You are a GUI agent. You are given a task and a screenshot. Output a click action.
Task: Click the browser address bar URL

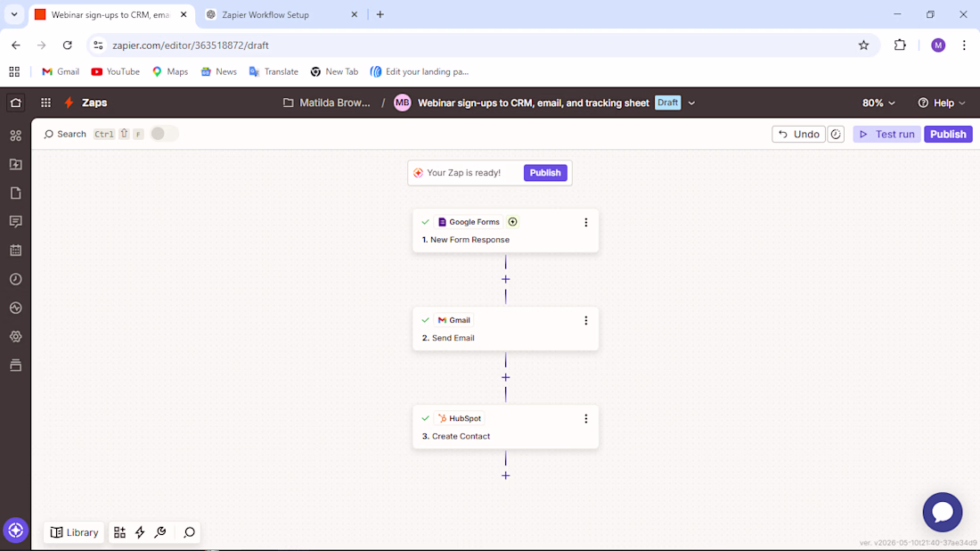(x=191, y=45)
